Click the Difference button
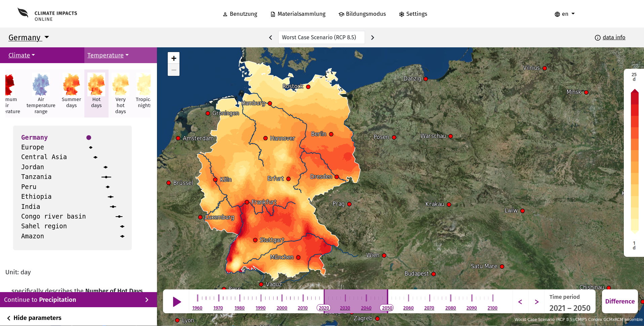Viewport: 644px width, 326px height. 620,301
